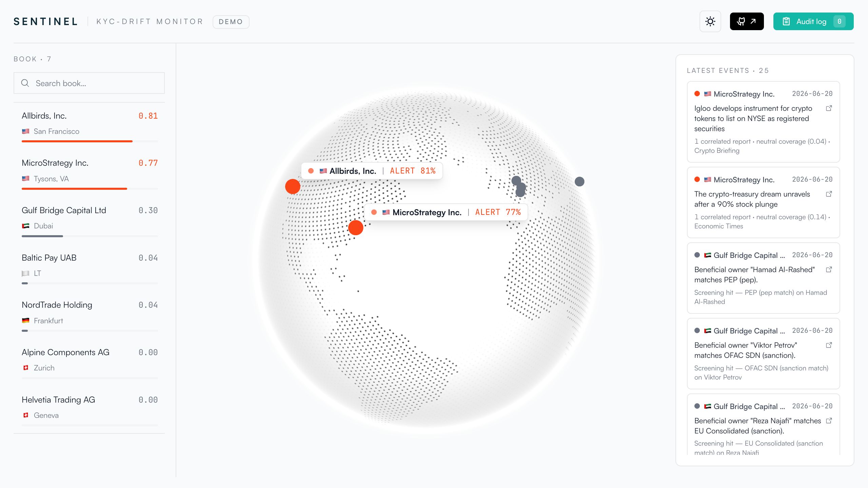This screenshot has width=868, height=488.
Task: Click the US flag icon beside Tysons, VA
Action: 25,179
